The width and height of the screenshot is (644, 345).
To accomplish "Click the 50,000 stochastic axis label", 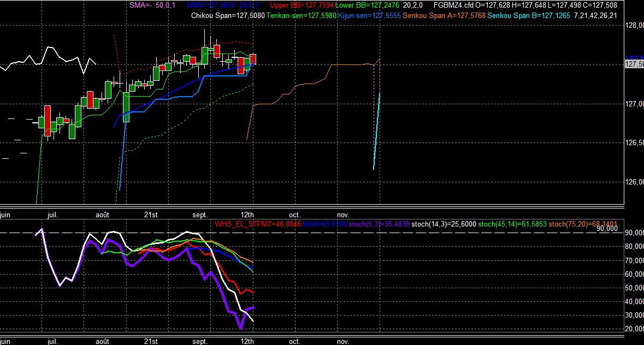I will click(x=634, y=288).
